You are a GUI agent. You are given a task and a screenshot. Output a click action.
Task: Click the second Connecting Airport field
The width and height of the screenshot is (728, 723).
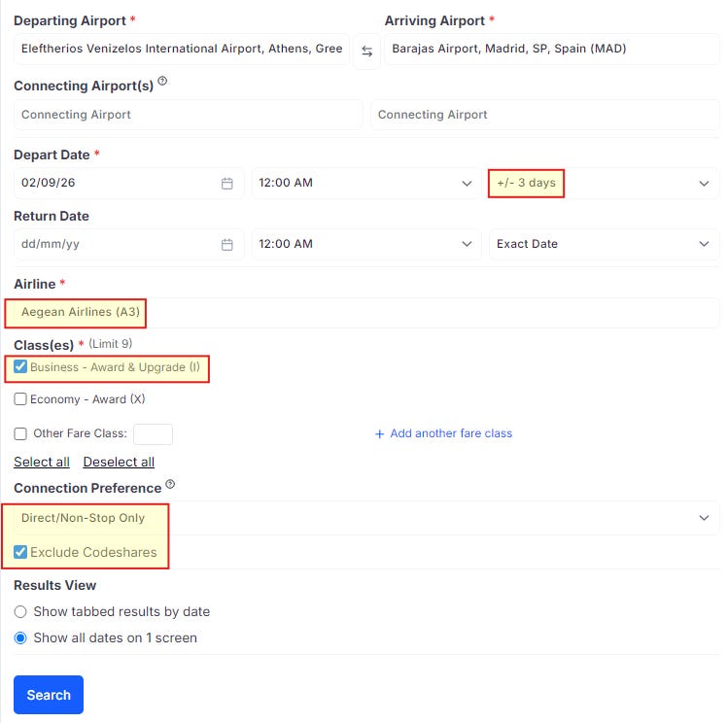(x=545, y=115)
